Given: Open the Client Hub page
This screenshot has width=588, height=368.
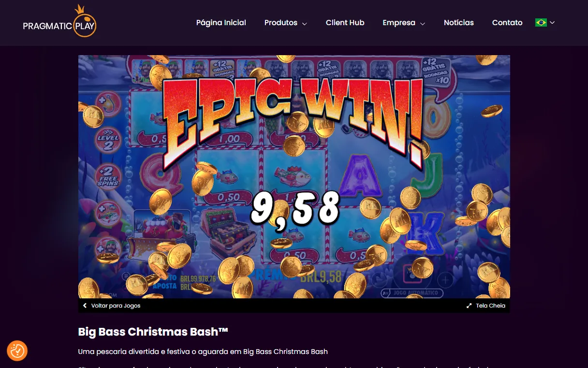Looking at the screenshot, I should (x=345, y=23).
